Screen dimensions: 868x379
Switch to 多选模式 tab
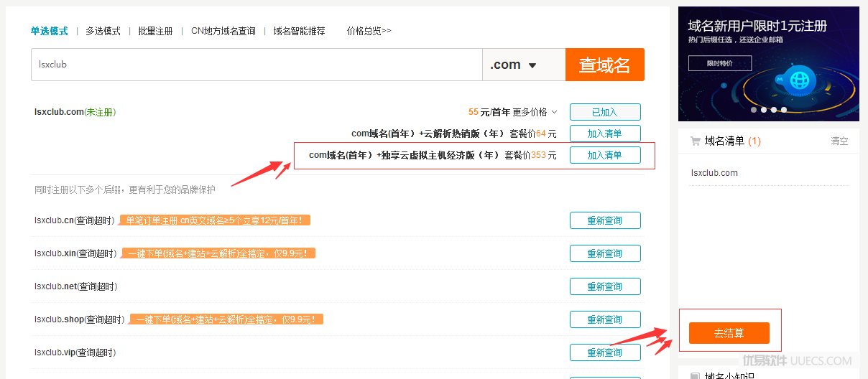(x=103, y=31)
